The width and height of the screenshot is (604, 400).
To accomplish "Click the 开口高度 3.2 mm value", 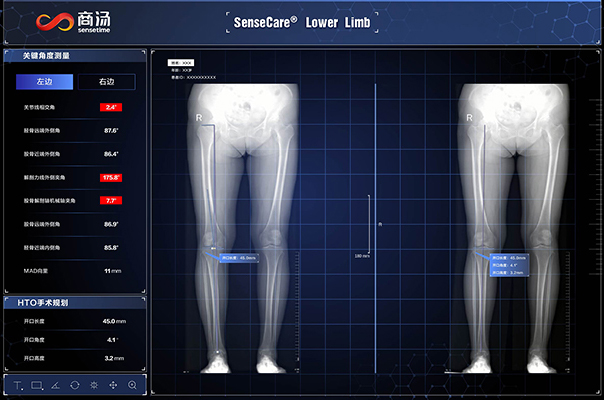I will coord(114,358).
